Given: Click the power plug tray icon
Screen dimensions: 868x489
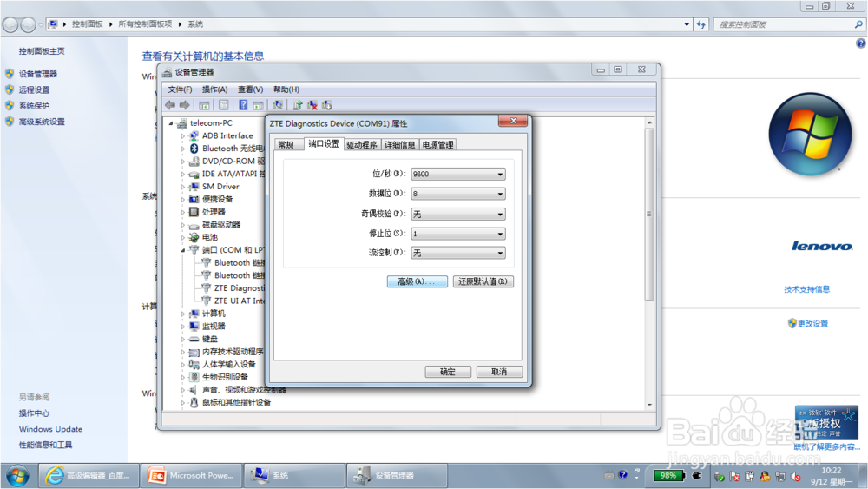Looking at the screenshot, I should tap(697, 475).
